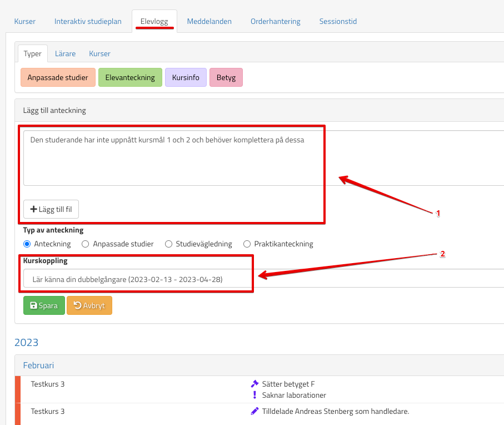Open the Kurskoppling course dropdown
Screen dimensions: 504x425
click(x=261, y=279)
